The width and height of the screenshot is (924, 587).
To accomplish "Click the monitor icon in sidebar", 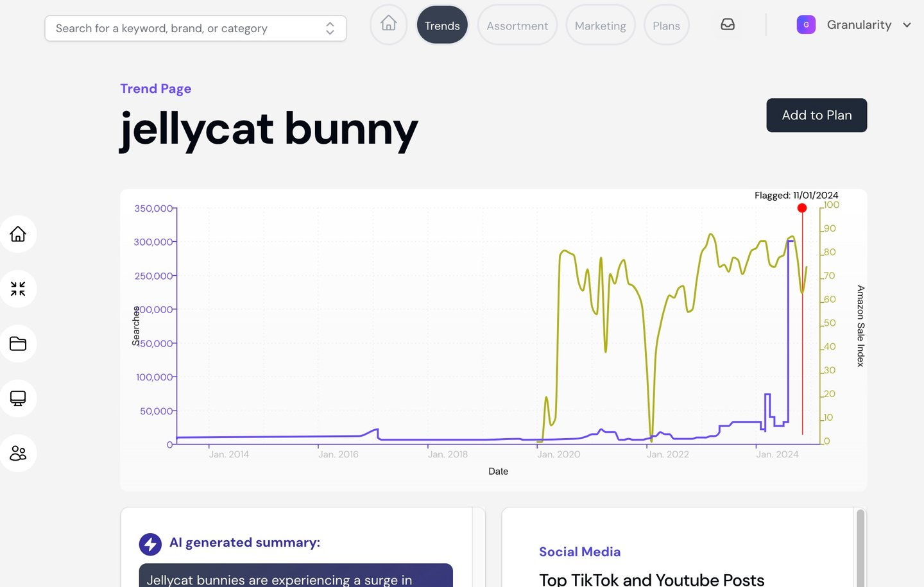I will 18,398.
